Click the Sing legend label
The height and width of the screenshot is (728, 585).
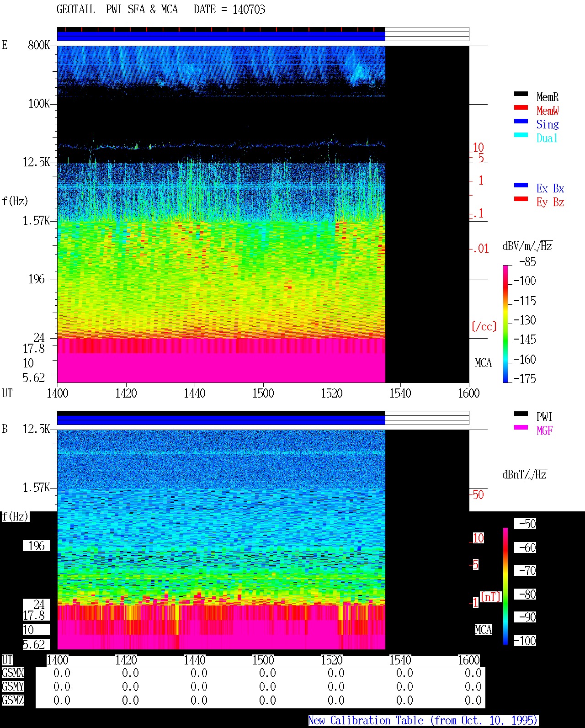click(x=548, y=124)
